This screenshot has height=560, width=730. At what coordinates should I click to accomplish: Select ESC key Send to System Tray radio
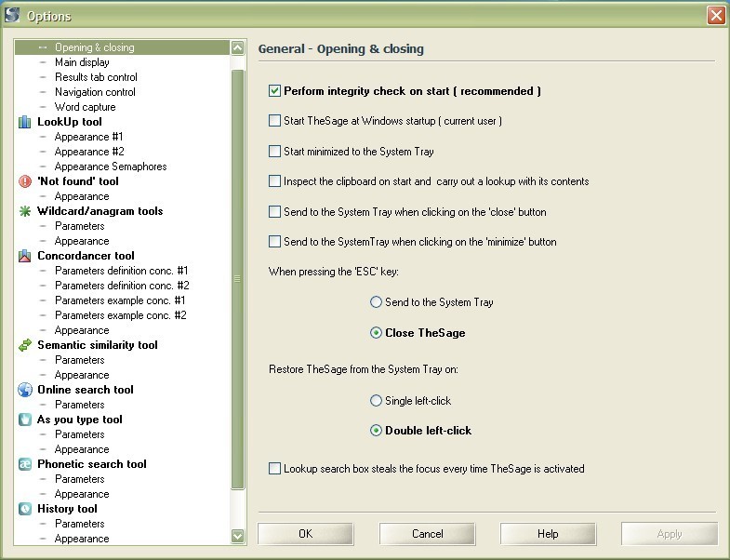pyautogui.click(x=376, y=302)
